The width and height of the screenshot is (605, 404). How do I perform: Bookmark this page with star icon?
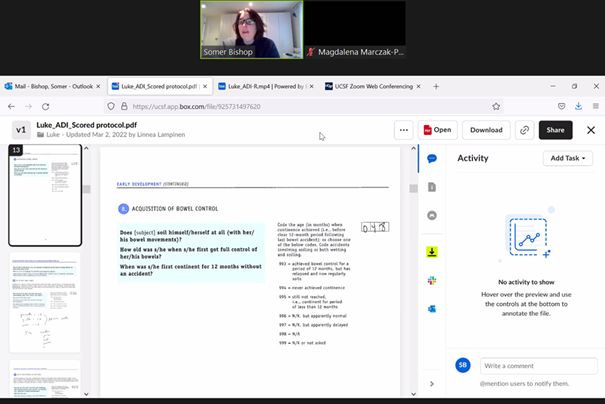pyautogui.click(x=497, y=106)
